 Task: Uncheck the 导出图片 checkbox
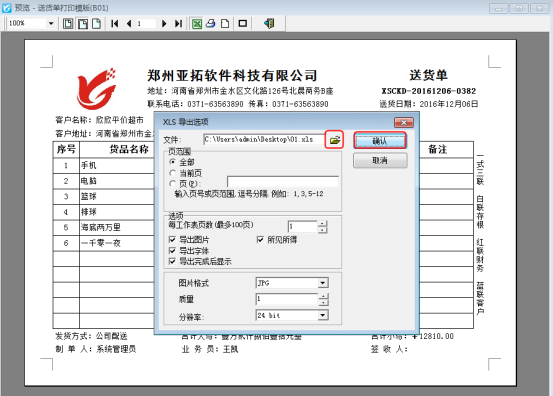[172, 240]
